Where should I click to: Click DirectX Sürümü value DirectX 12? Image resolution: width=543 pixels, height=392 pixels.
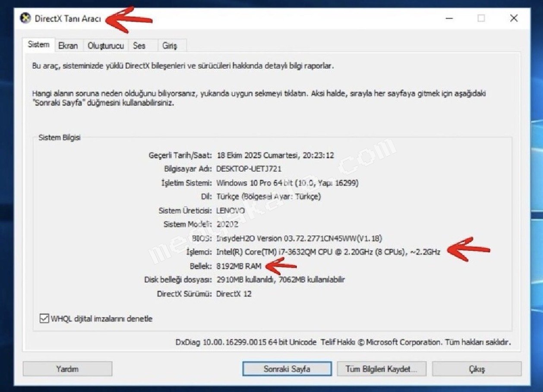click(x=234, y=294)
